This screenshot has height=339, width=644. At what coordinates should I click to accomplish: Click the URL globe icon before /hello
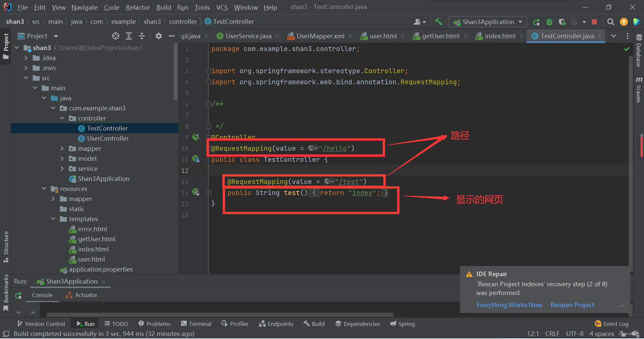point(313,148)
